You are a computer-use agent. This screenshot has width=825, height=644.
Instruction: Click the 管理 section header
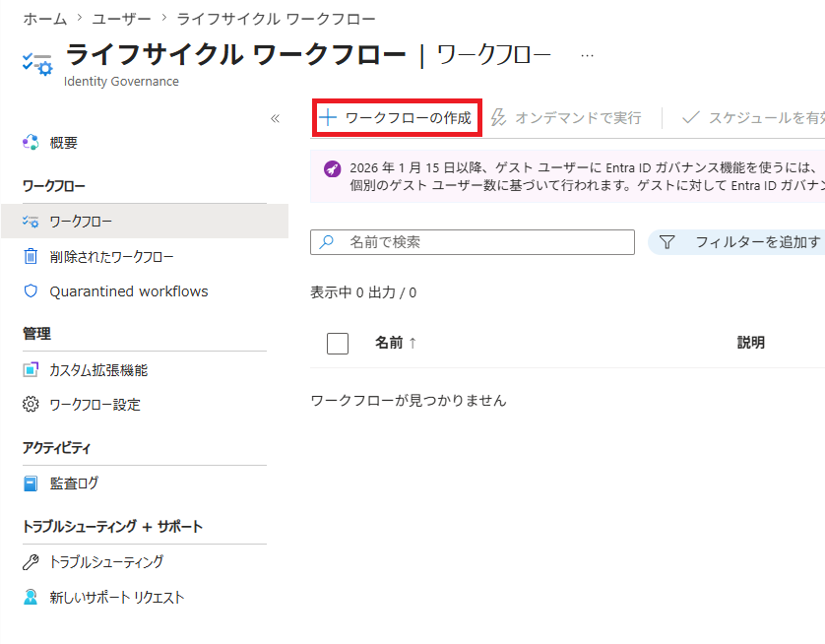(x=36, y=334)
